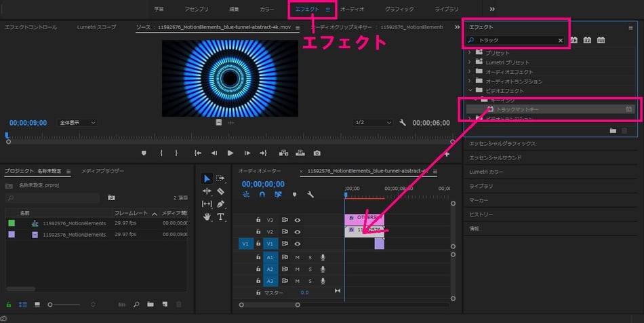Image resolution: width=644 pixels, height=323 pixels.
Task: Open the メディアブラウザー tab
Action: 102,172
